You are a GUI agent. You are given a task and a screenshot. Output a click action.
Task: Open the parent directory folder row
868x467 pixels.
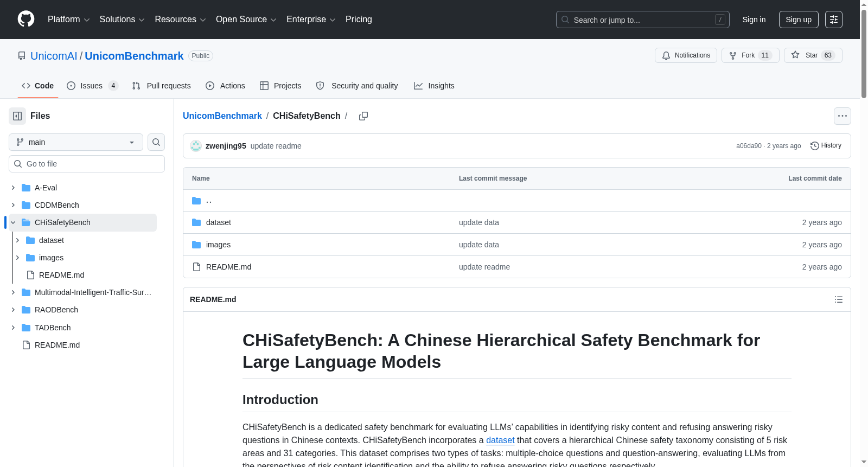pyautogui.click(x=517, y=201)
